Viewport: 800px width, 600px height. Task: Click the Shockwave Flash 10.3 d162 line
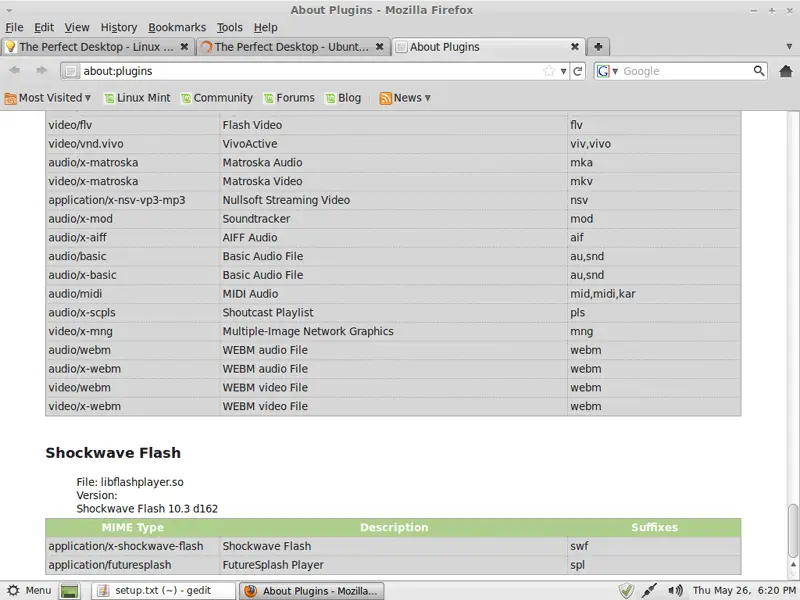point(147,509)
